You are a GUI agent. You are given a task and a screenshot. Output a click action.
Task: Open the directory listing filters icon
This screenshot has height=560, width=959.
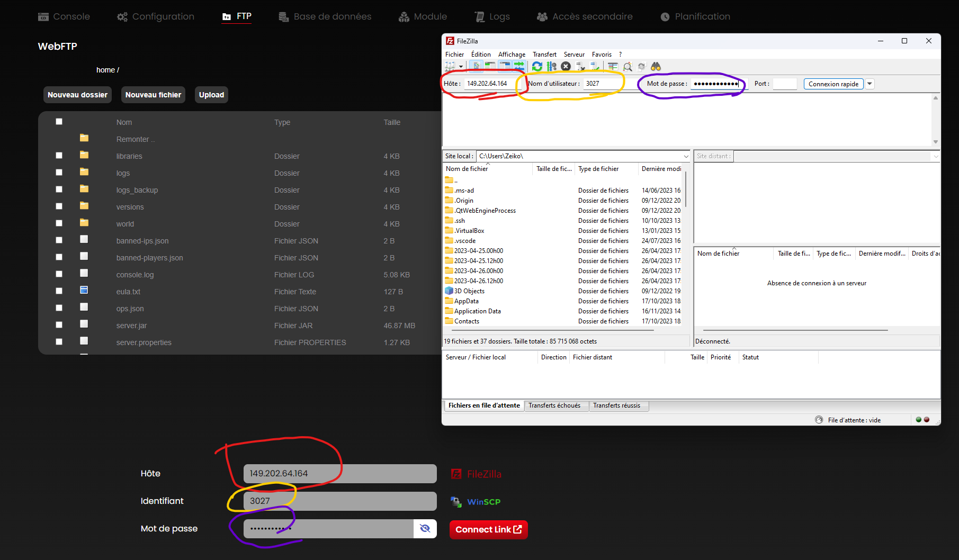click(613, 67)
